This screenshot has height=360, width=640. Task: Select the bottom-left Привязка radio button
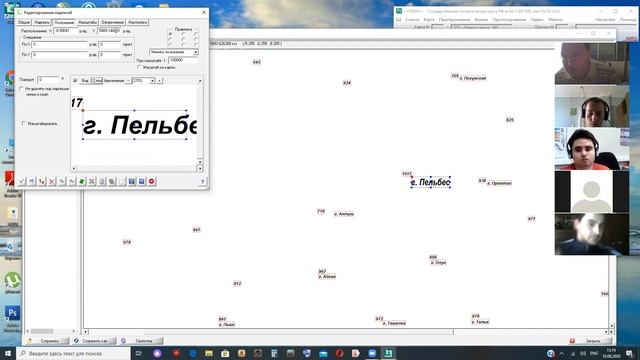tap(170, 44)
